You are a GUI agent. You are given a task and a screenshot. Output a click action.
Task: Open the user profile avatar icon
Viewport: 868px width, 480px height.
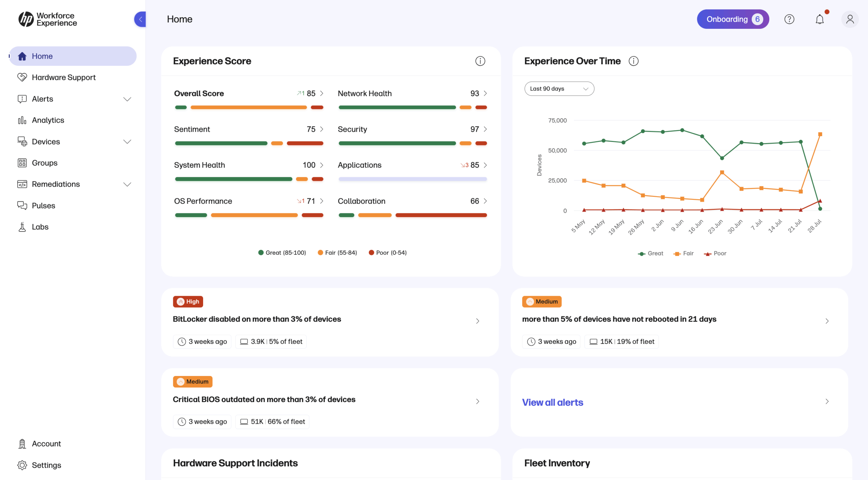pyautogui.click(x=850, y=19)
